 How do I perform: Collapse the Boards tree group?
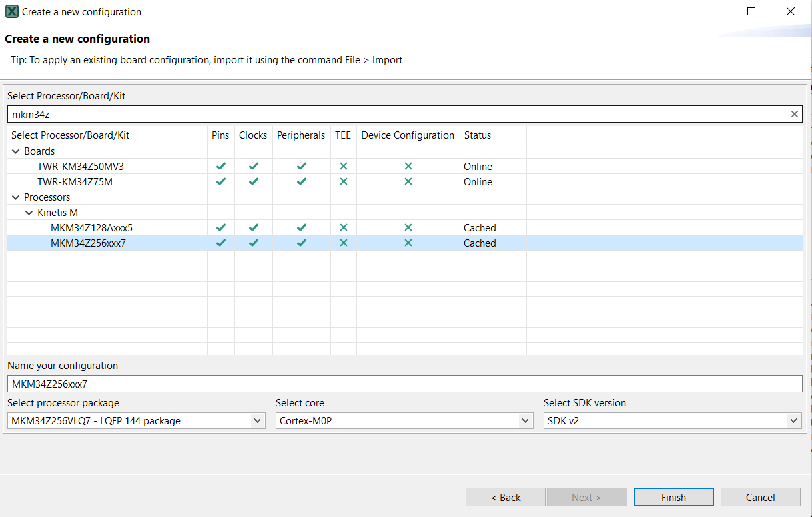[16, 151]
